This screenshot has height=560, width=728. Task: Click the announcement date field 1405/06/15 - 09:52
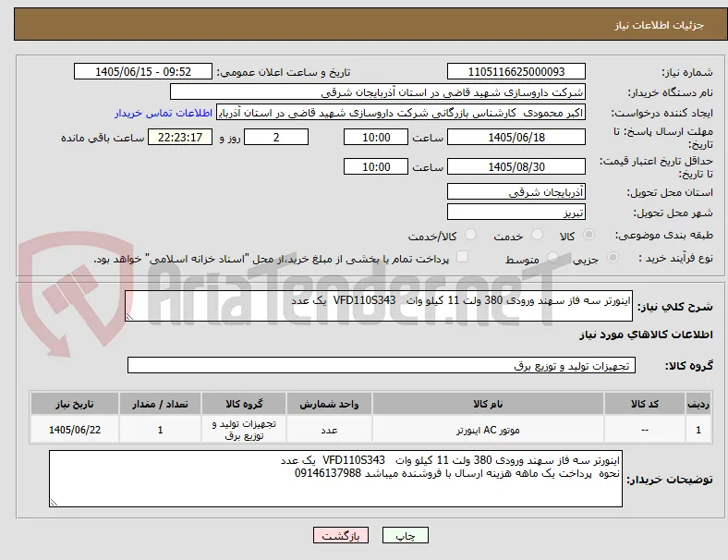tap(143, 72)
